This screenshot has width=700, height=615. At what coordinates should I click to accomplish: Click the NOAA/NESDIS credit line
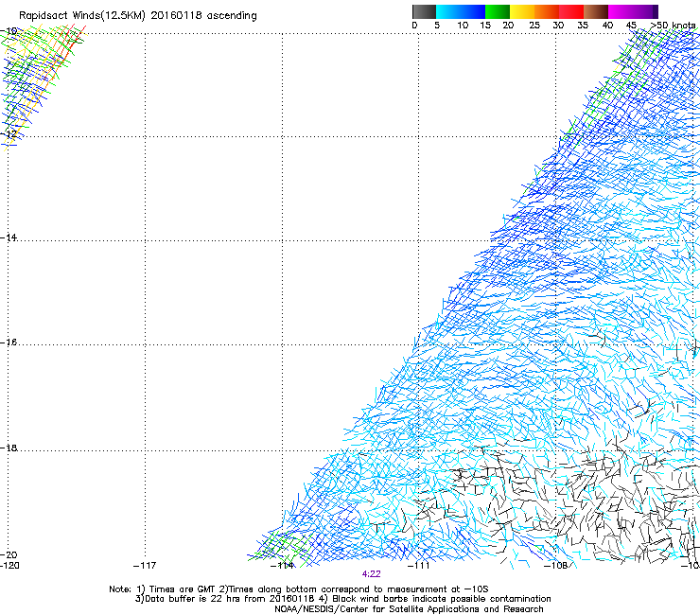(x=409, y=609)
